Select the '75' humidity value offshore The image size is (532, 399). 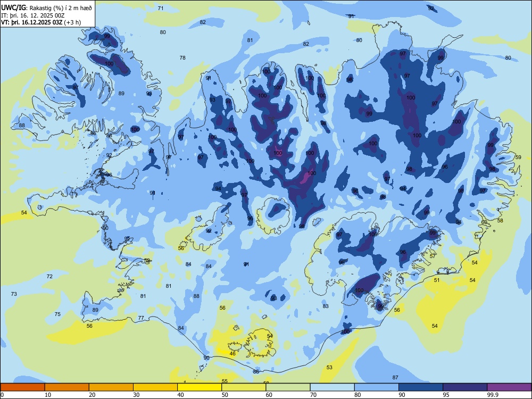(57, 314)
